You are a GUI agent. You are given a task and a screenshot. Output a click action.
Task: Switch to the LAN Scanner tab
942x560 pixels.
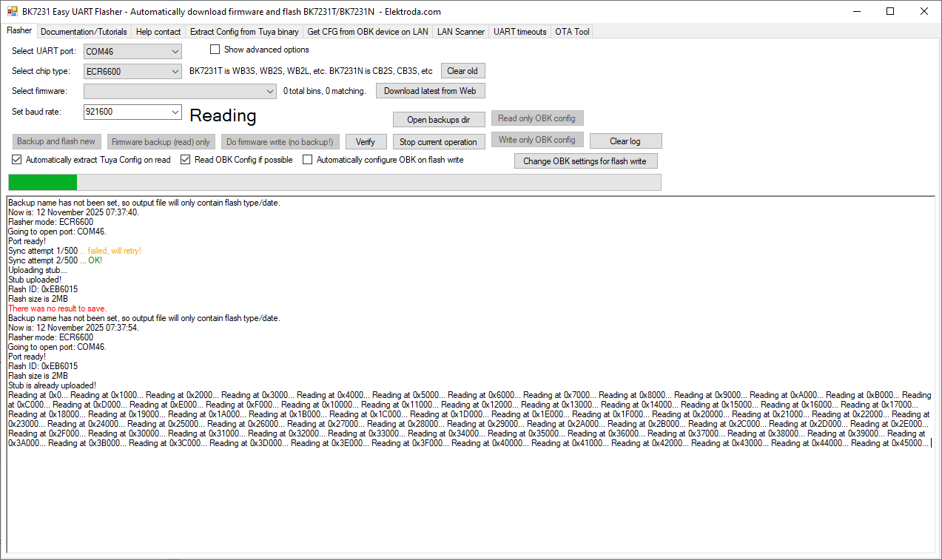(x=461, y=32)
